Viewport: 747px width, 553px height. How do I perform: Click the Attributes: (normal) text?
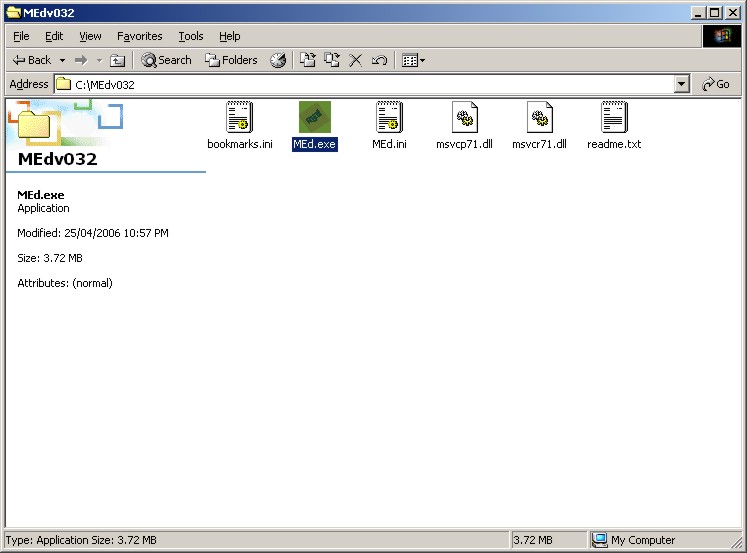click(65, 283)
